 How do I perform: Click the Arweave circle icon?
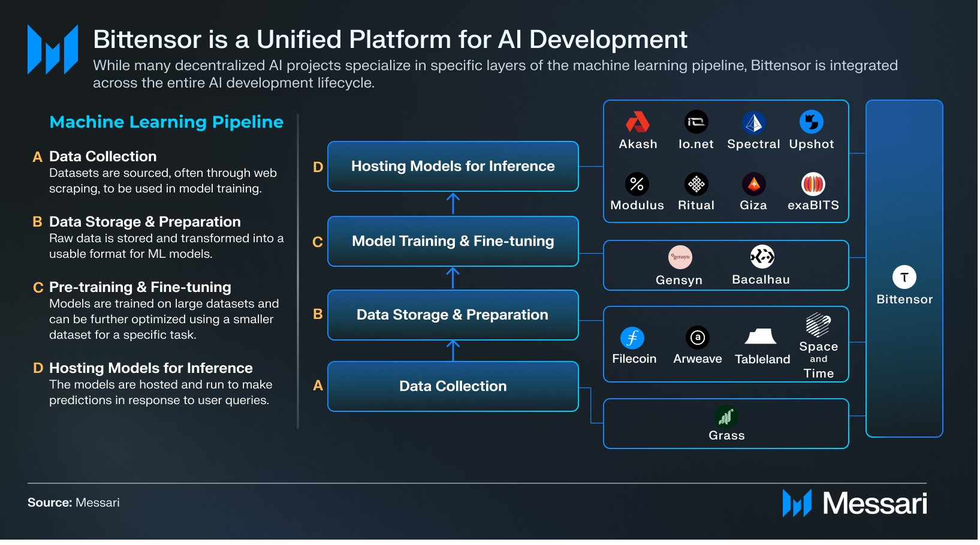pos(698,338)
